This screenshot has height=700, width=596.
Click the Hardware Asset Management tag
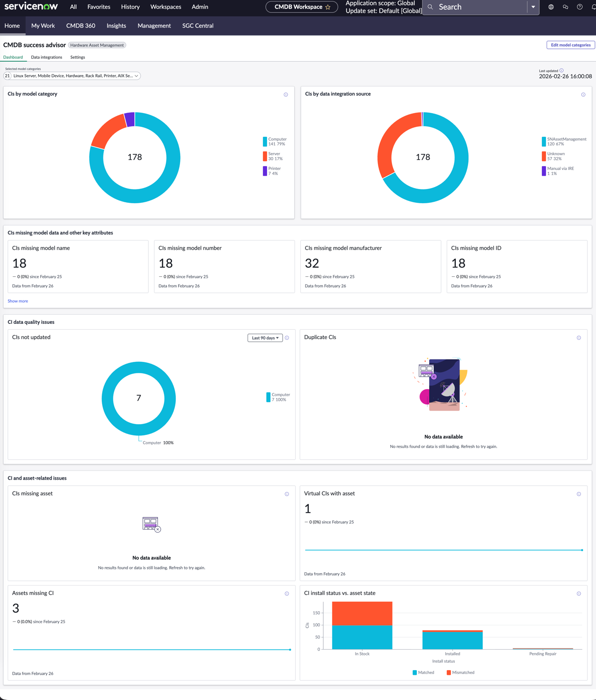(97, 45)
